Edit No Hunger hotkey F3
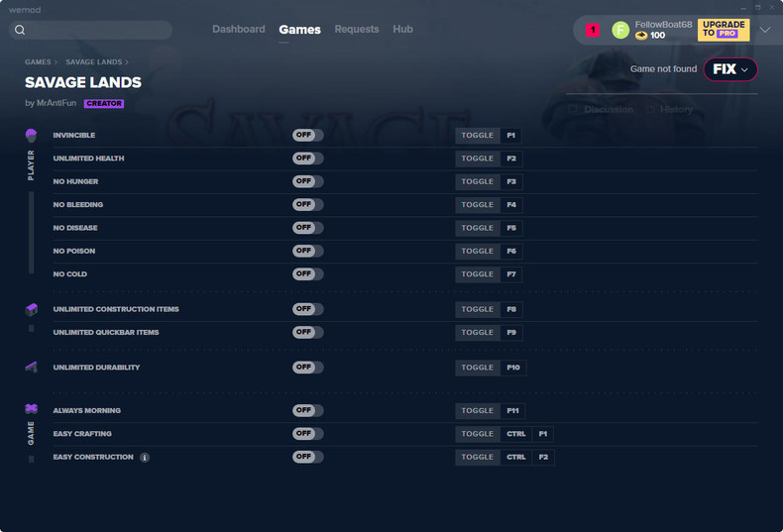Screen dimensions: 783x532 511,181
